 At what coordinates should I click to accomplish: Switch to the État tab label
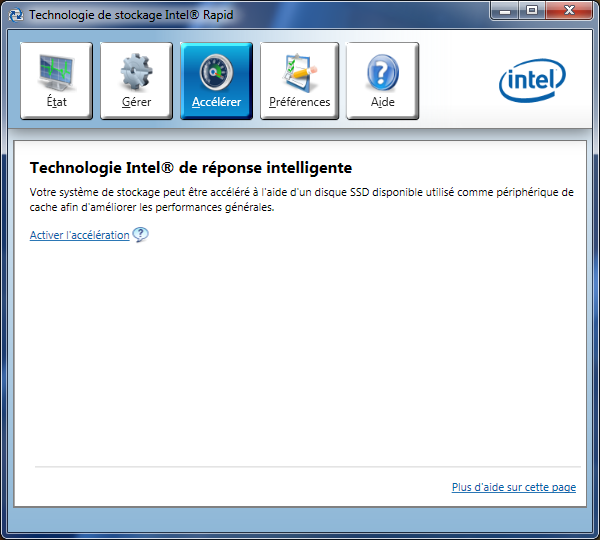[x=56, y=102]
